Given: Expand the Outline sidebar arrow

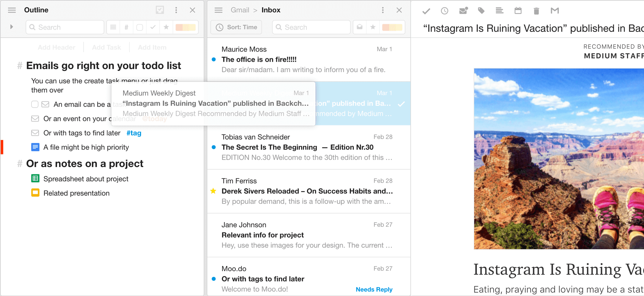Looking at the screenshot, I should click(x=12, y=27).
